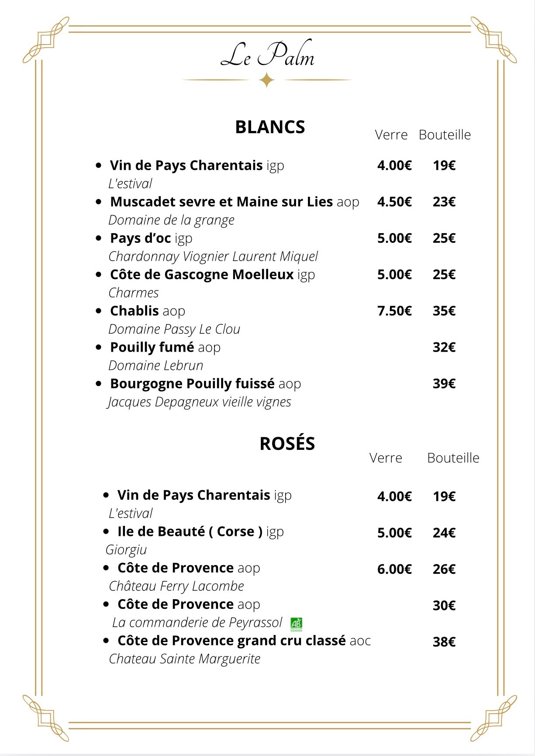Image resolution: width=535 pixels, height=756 pixels.
Task: Click La commanderie de Peyrassol text
Action: [197, 622]
